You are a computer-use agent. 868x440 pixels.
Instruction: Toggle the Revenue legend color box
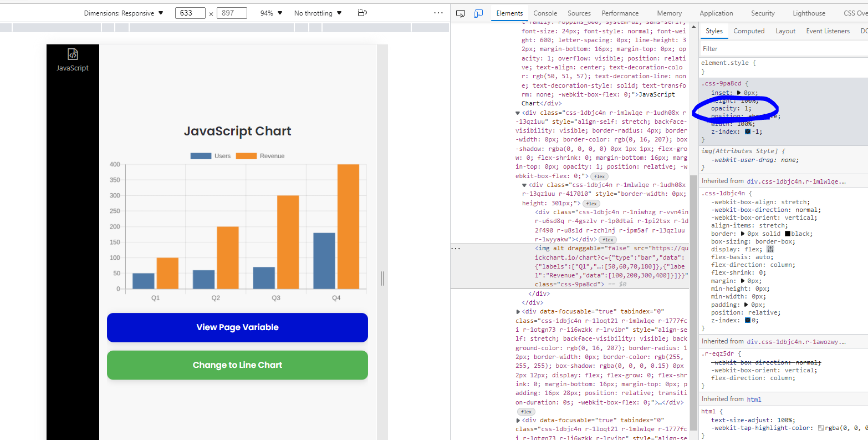[x=246, y=156]
